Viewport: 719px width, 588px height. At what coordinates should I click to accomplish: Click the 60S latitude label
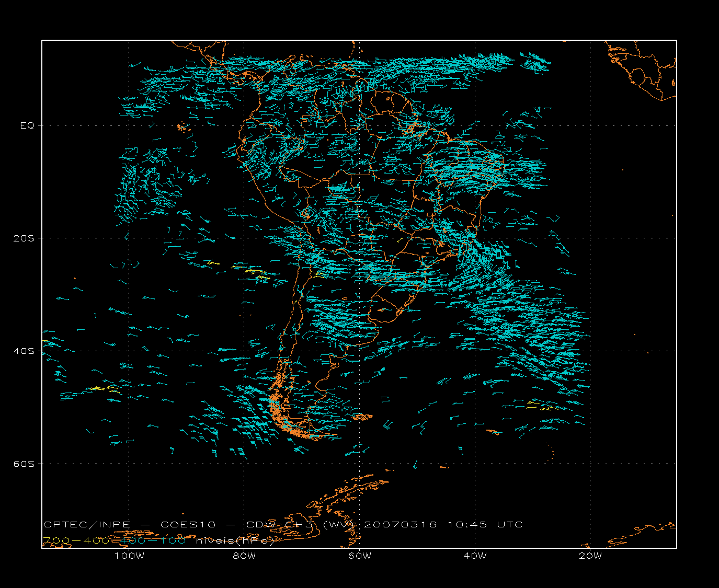pos(24,464)
